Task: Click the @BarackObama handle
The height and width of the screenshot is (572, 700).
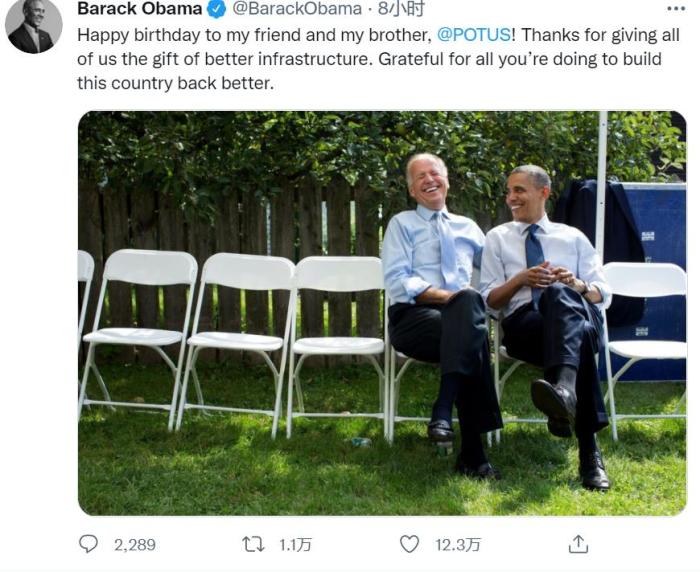Action: pos(297,9)
